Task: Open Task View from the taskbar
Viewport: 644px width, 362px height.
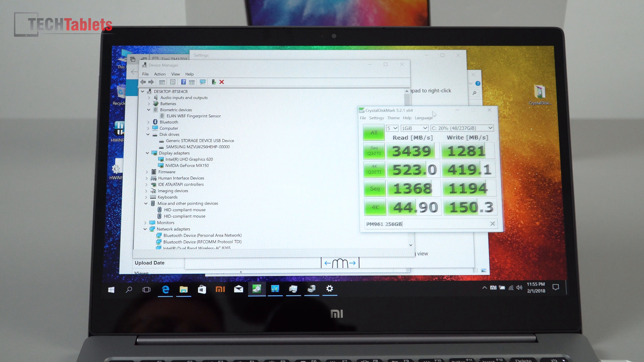Action: click(147, 290)
